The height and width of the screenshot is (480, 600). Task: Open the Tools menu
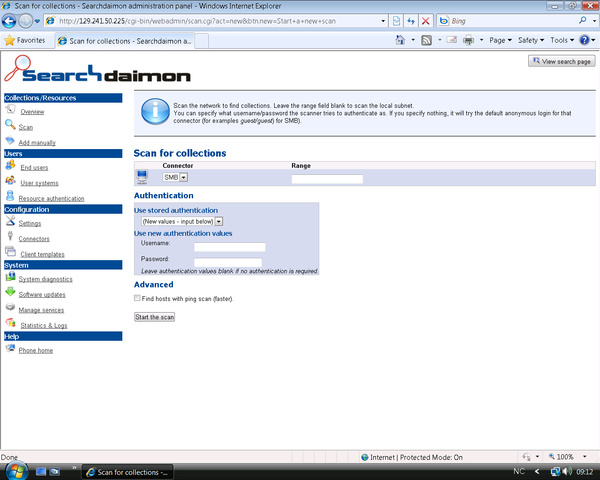coord(562,40)
